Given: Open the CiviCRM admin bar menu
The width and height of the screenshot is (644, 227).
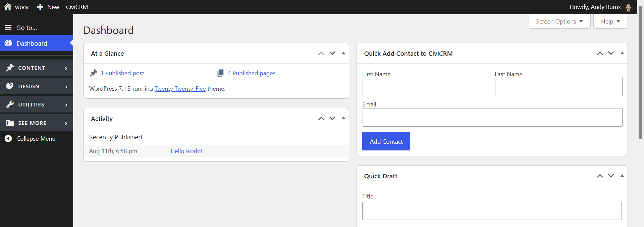Looking at the screenshot, I should point(77,7).
